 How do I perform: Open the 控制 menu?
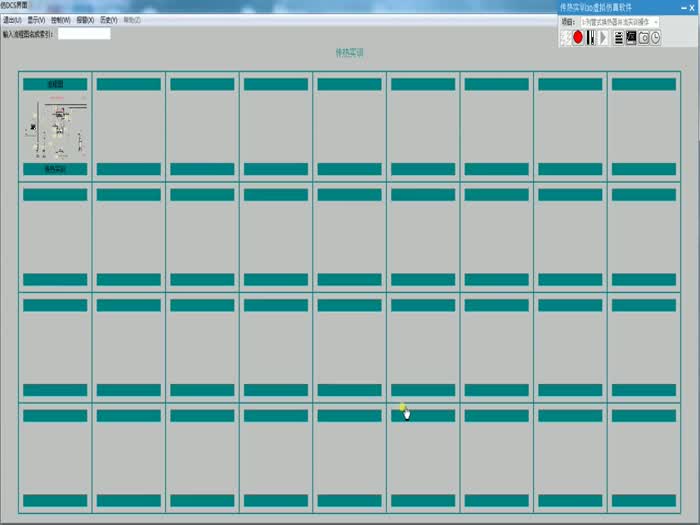pyautogui.click(x=60, y=20)
